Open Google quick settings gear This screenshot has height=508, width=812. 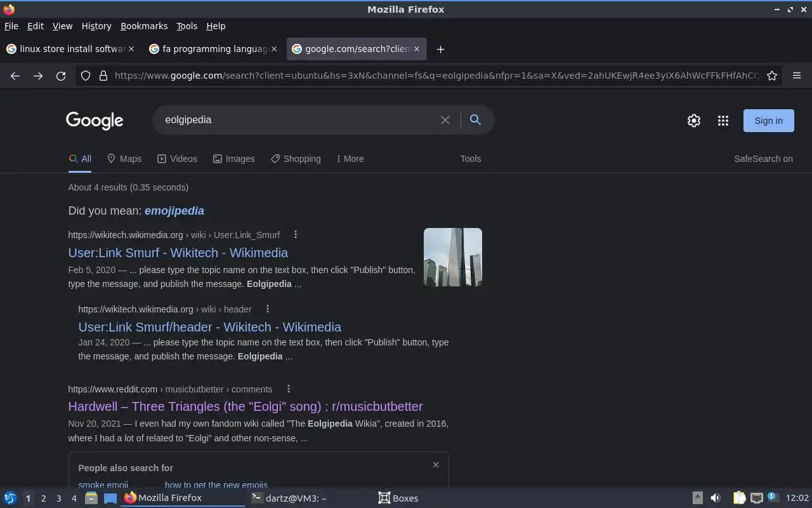coord(694,121)
